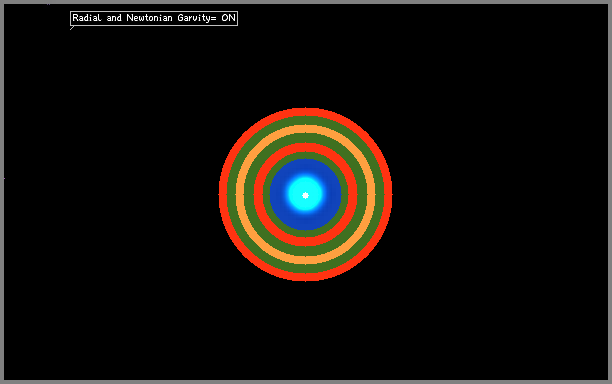
Task: Click the gray window frame border
Action: (306, 2)
